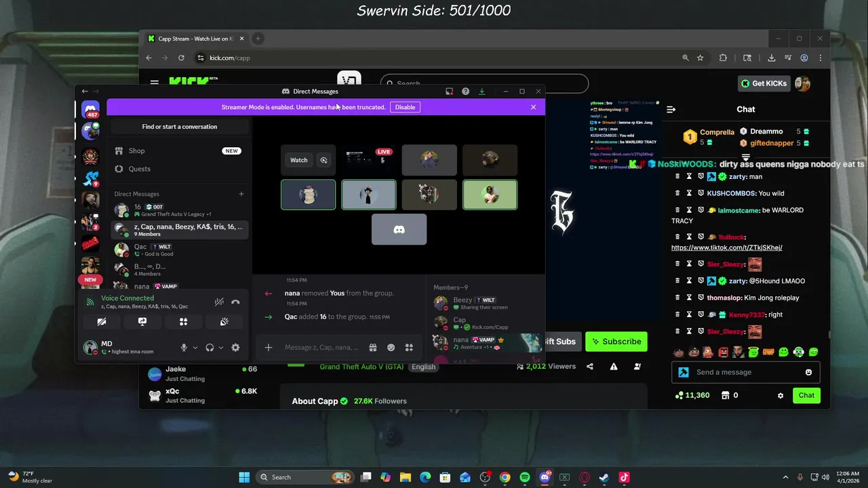Send message with green Chat button
This screenshot has width=868, height=488.
pyautogui.click(x=806, y=395)
